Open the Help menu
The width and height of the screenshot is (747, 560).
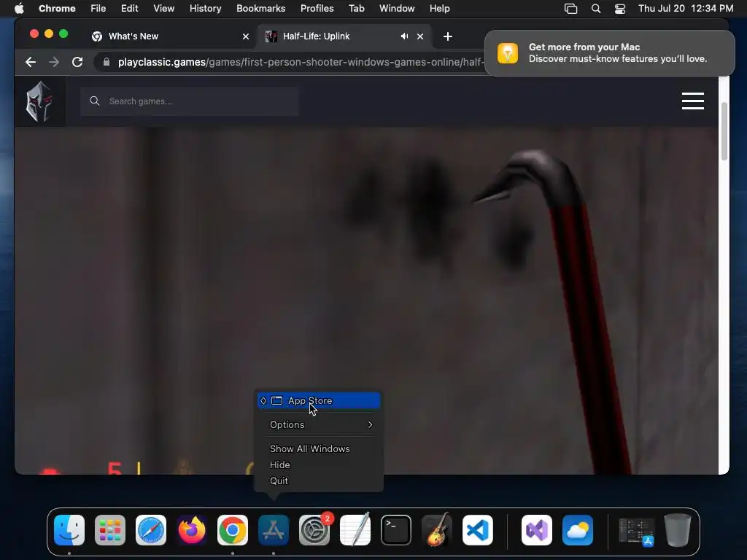point(439,9)
